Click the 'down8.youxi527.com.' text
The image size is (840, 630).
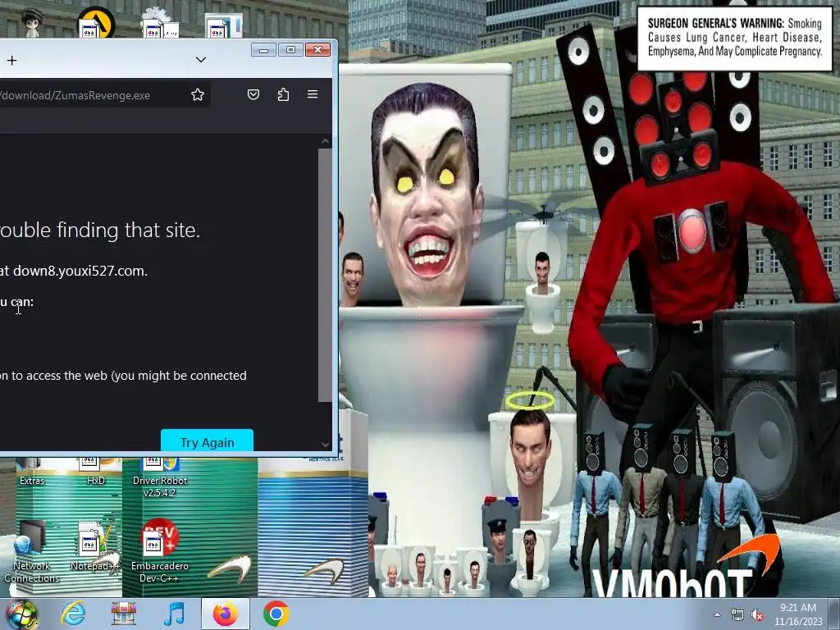[x=80, y=271]
